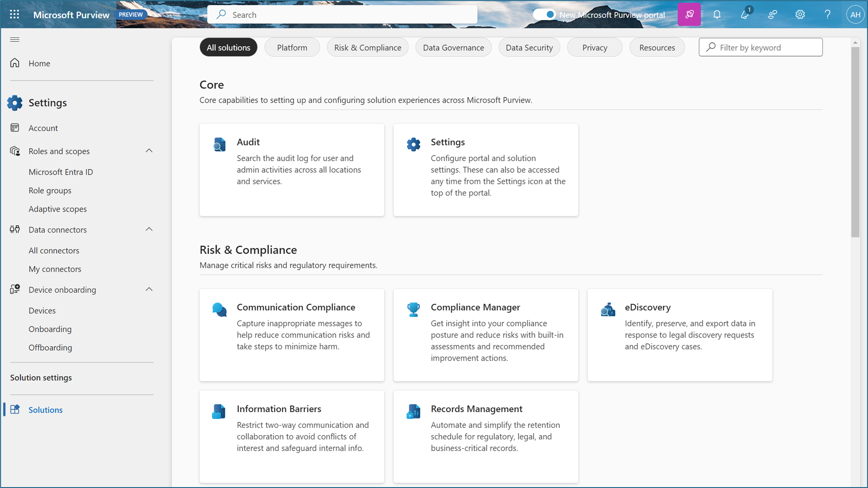The width and height of the screenshot is (868, 488).
Task: Collapse the Roles and scopes section
Action: pyautogui.click(x=149, y=151)
